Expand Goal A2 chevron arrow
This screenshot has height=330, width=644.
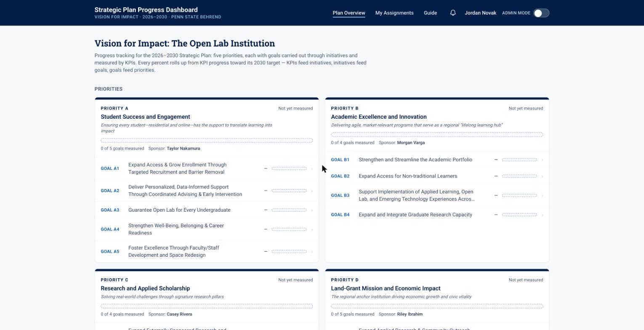pos(312,191)
